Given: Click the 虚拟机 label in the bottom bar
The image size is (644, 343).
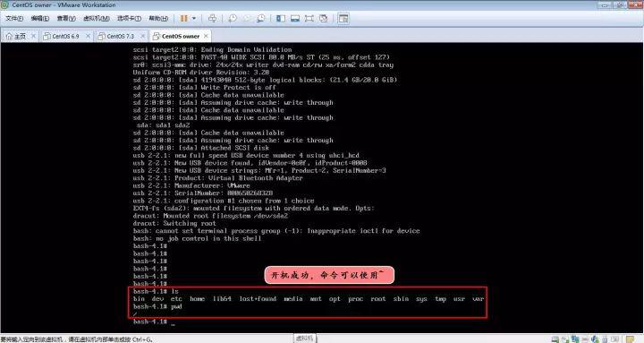Looking at the screenshot, I should 304,339.
